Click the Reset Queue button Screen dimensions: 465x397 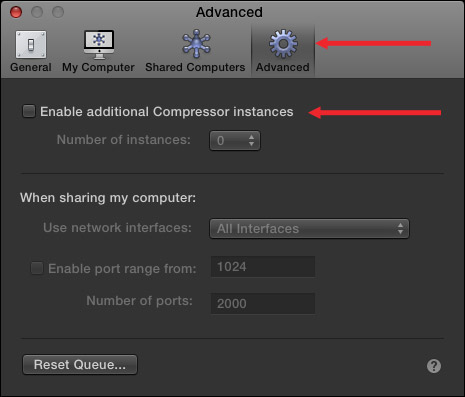pyautogui.click(x=80, y=364)
